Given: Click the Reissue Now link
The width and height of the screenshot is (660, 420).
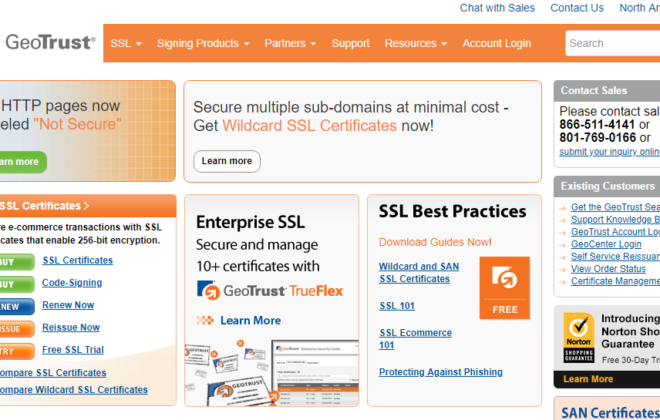Looking at the screenshot, I should [71, 327].
